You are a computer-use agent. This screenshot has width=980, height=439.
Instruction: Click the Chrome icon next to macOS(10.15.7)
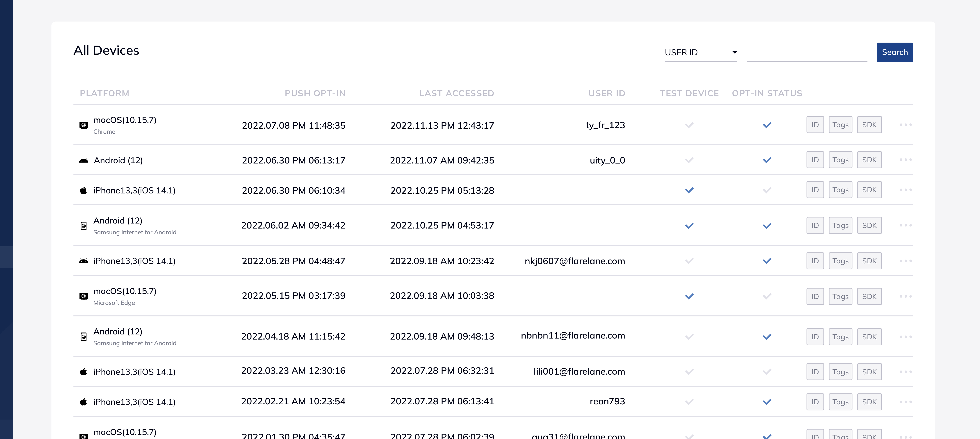pos(84,125)
